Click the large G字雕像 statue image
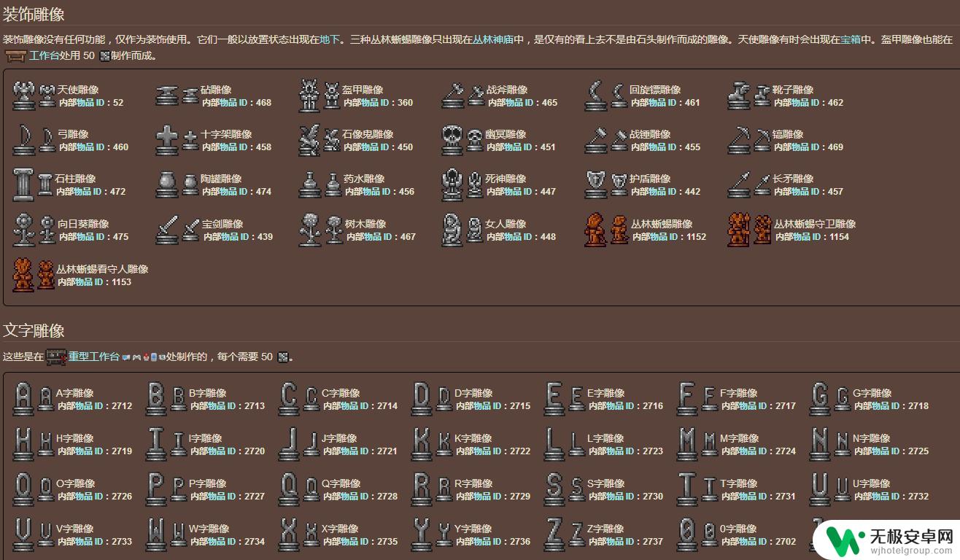 [820, 399]
